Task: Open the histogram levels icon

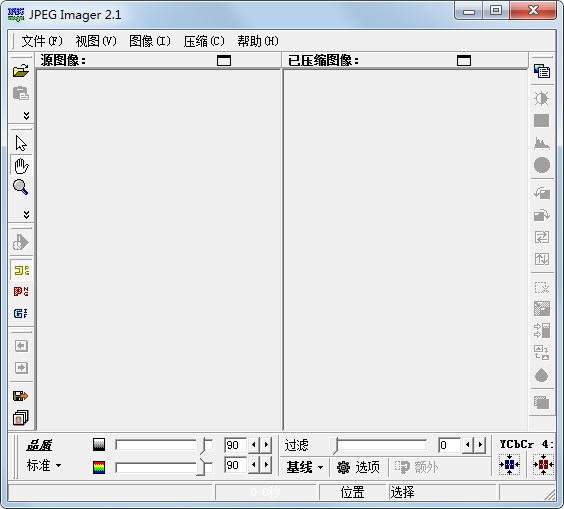Action: tap(542, 143)
